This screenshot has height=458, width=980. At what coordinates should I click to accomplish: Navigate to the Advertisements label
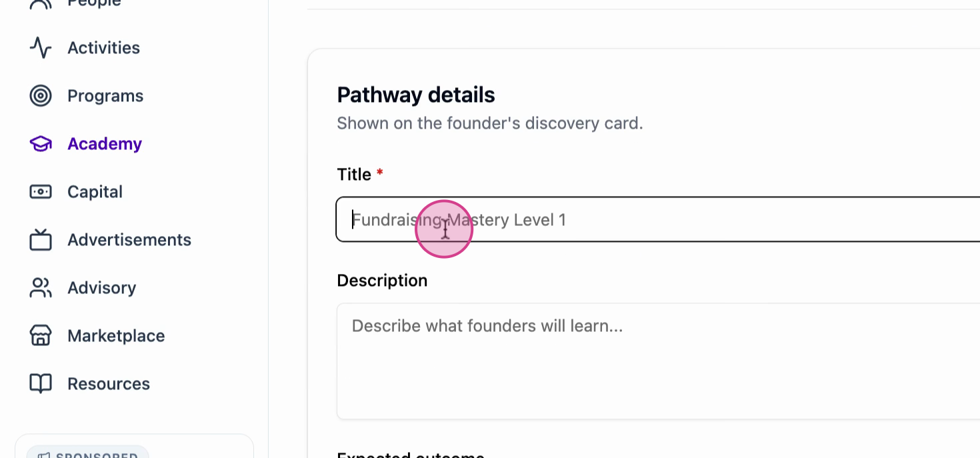129,240
